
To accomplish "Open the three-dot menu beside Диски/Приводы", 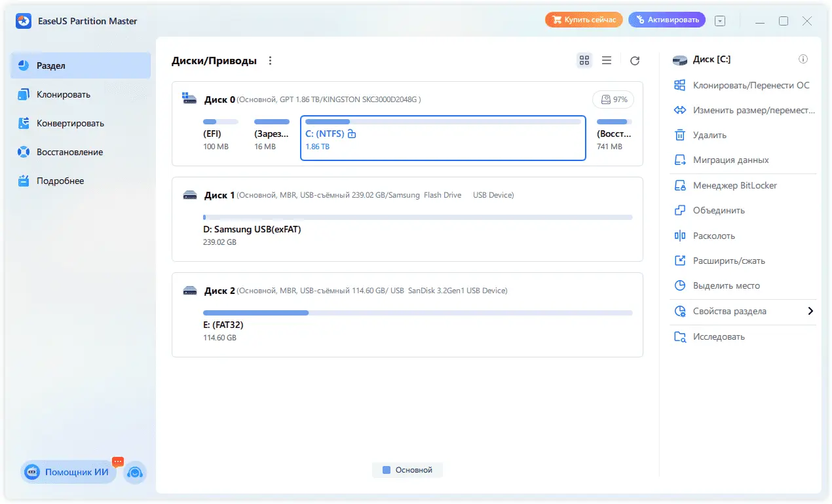I will (270, 61).
